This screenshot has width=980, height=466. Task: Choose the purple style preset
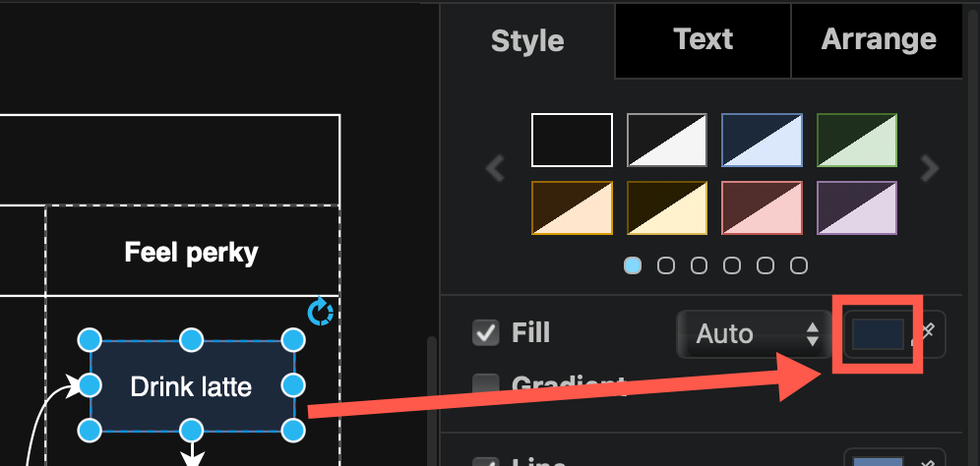[857, 207]
